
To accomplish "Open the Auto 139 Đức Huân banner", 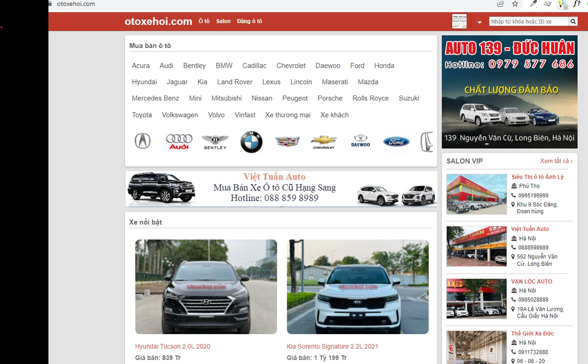I will (510, 92).
